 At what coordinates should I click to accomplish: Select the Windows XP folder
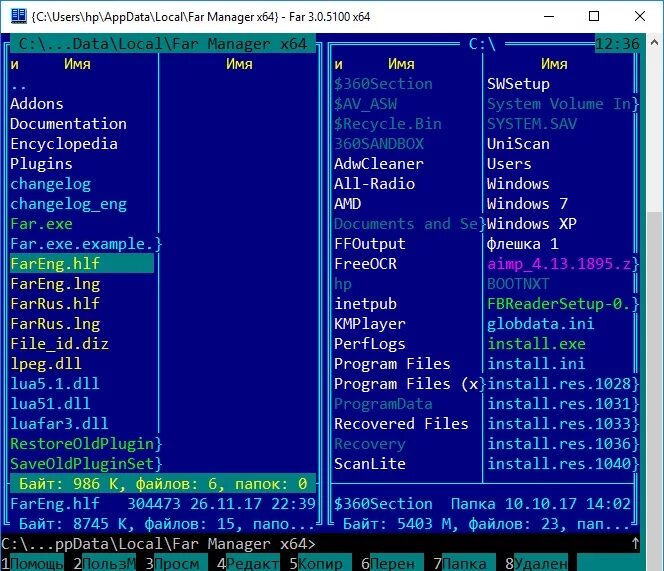[531, 224]
